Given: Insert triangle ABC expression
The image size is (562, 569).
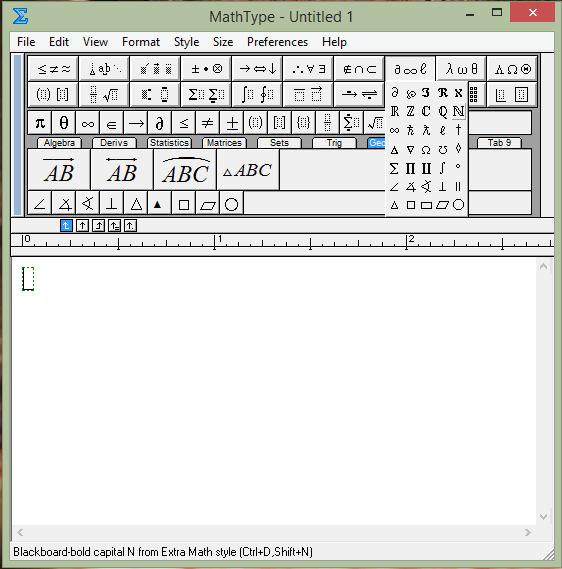Looking at the screenshot, I should [248, 169].
